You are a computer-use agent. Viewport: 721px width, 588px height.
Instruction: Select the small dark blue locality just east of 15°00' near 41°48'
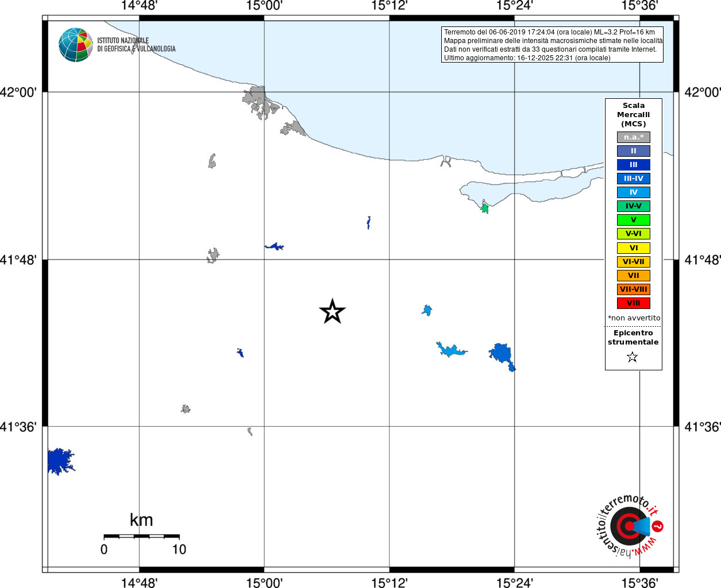275,246
